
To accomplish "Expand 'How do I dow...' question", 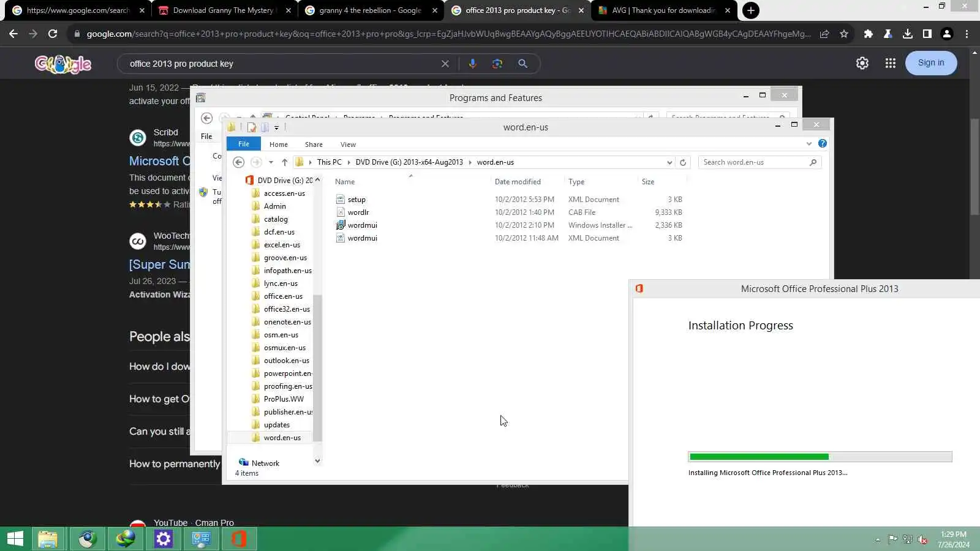I will pyautogui.click(x=159, y=366).
